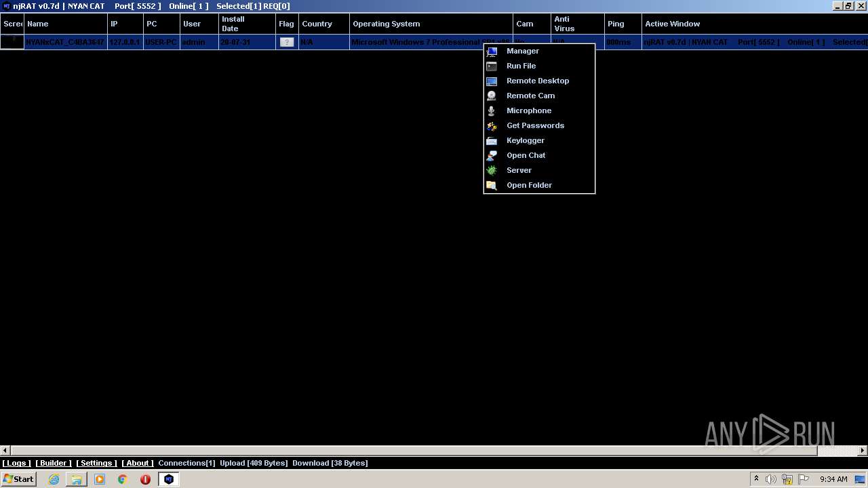Open Windows Explorer from taskbar

click(77, 479)
